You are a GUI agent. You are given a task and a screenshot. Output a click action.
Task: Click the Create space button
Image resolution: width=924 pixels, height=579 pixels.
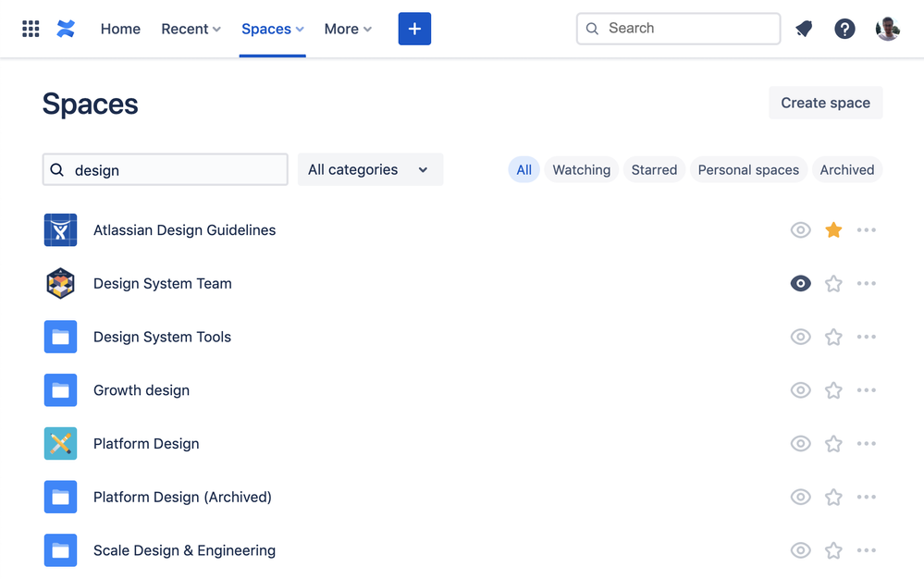[x=824, y=103]
